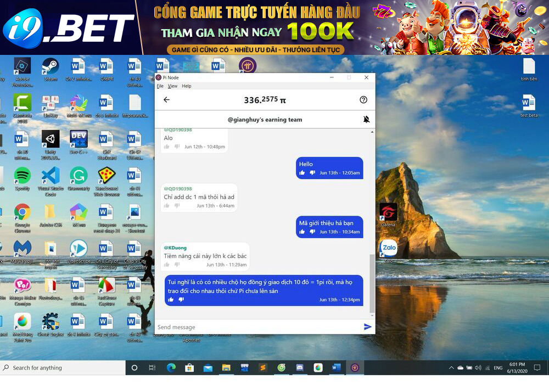This screenshot has height=392, width=549.
Task: Open the help question mark icon
Action: click(x=363, y=100)
